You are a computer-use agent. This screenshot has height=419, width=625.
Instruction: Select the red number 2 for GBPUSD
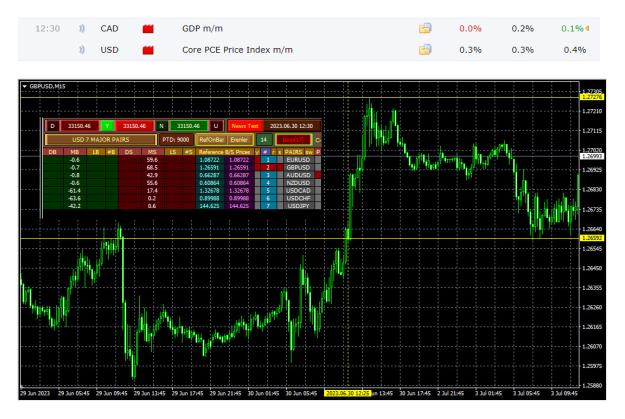(x=268, y=167)
